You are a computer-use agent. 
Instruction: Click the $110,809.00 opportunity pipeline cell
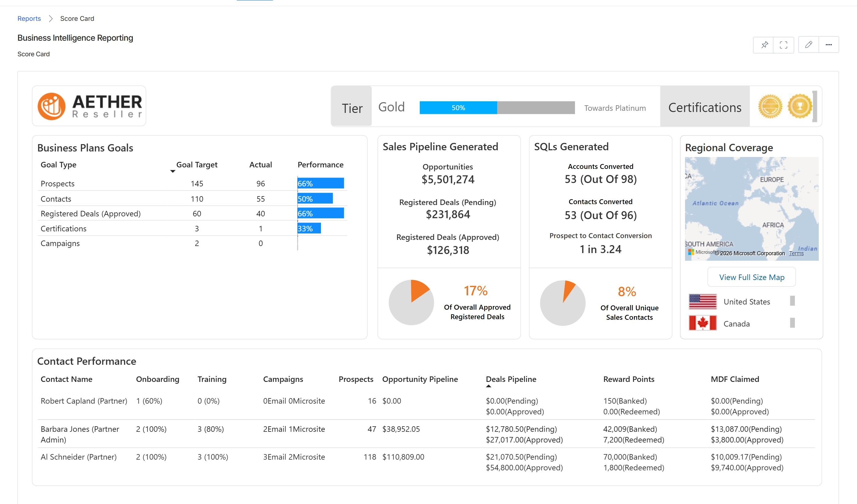pyautogui.click(x=403, y=457)
